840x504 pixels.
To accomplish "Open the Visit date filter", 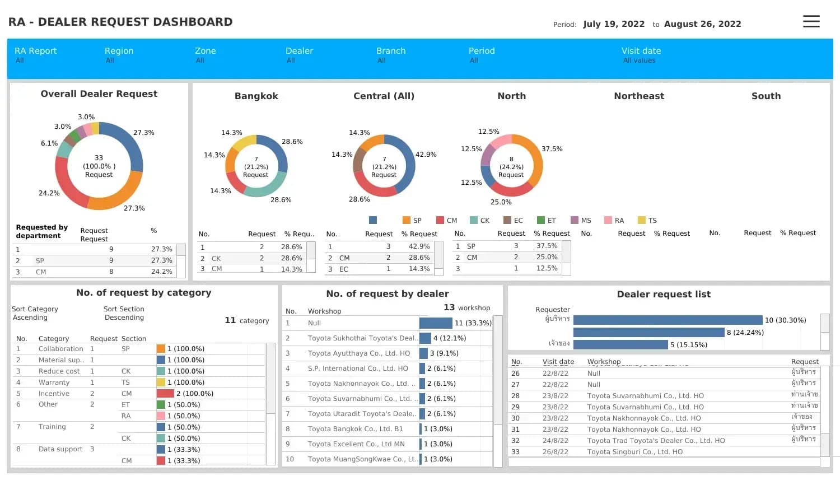I will click(641, 55).
